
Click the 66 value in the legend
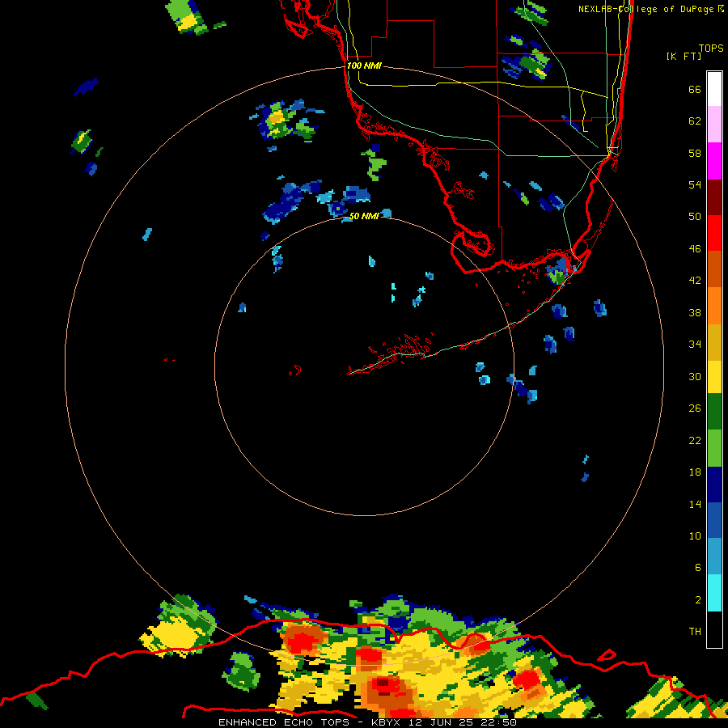click(695, 89)
